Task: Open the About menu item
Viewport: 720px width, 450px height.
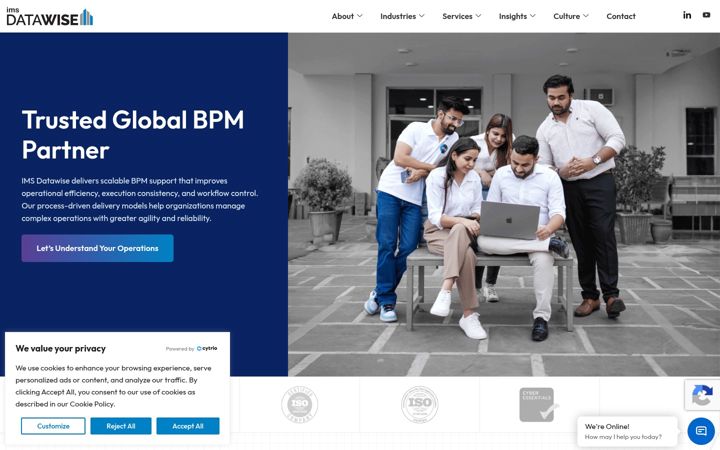Action: [x=343, y=16]
